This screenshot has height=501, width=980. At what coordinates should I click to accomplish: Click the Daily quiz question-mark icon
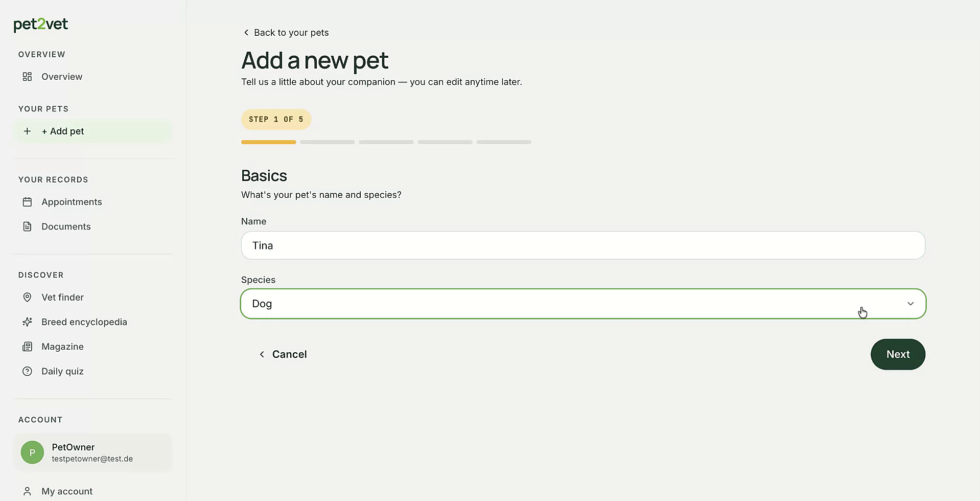pos(27,371)
